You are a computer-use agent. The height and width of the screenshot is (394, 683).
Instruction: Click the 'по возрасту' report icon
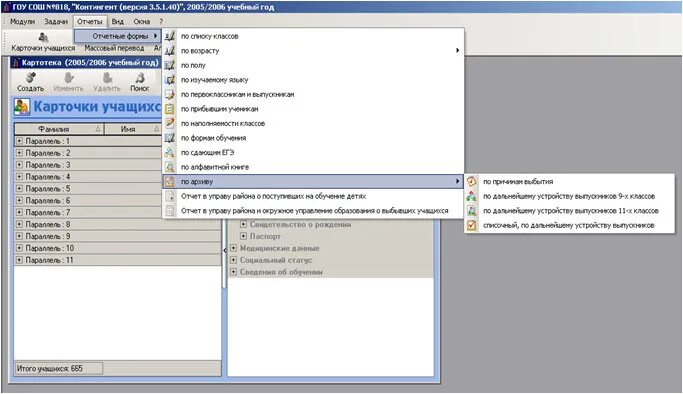[x=169, y=51]
